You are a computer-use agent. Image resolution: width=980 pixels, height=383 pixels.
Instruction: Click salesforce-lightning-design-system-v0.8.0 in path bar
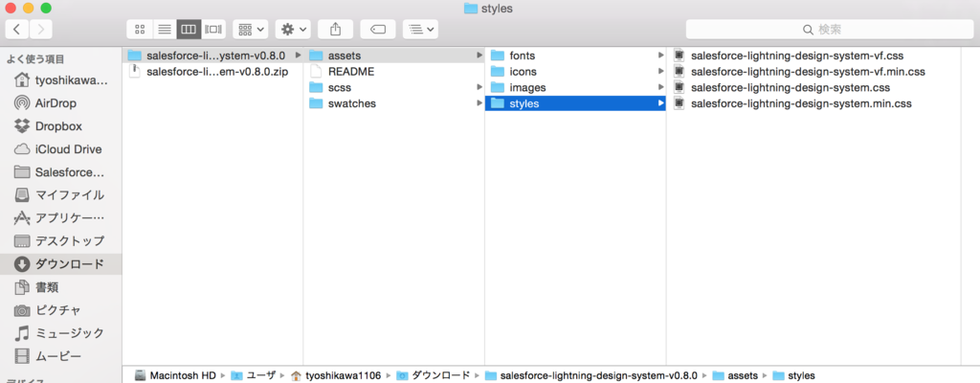(x=590, y=375)
